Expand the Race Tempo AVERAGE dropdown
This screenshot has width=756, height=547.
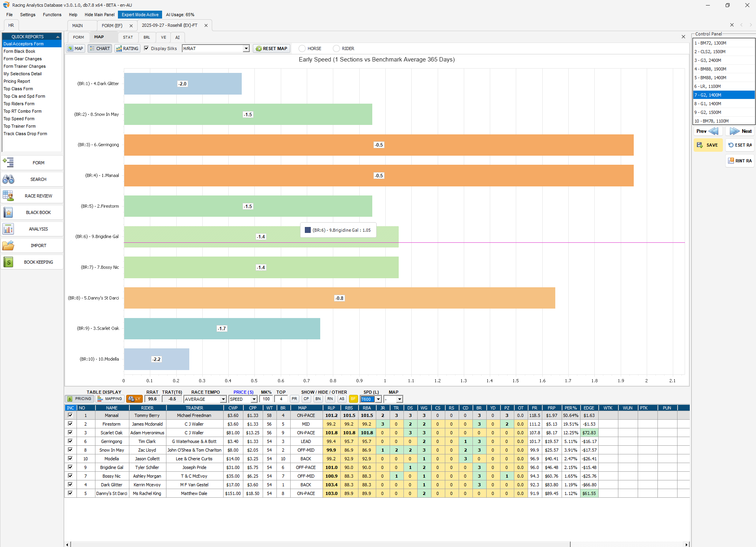pyautogui.click(x=223, y=399)
